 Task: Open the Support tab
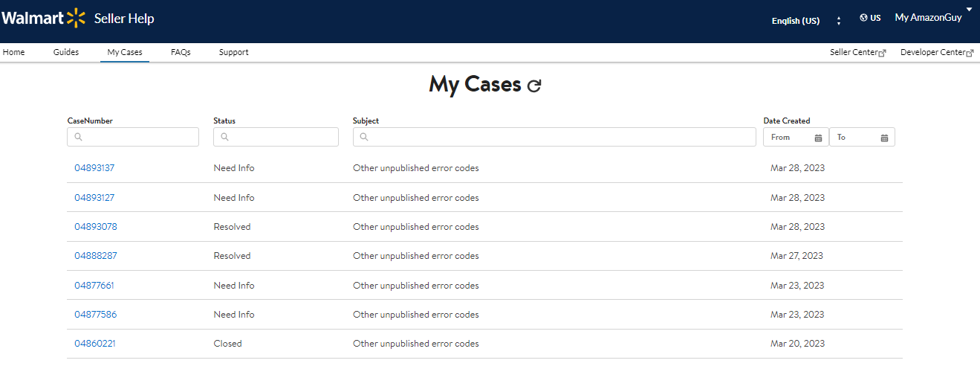coord(234,52)
